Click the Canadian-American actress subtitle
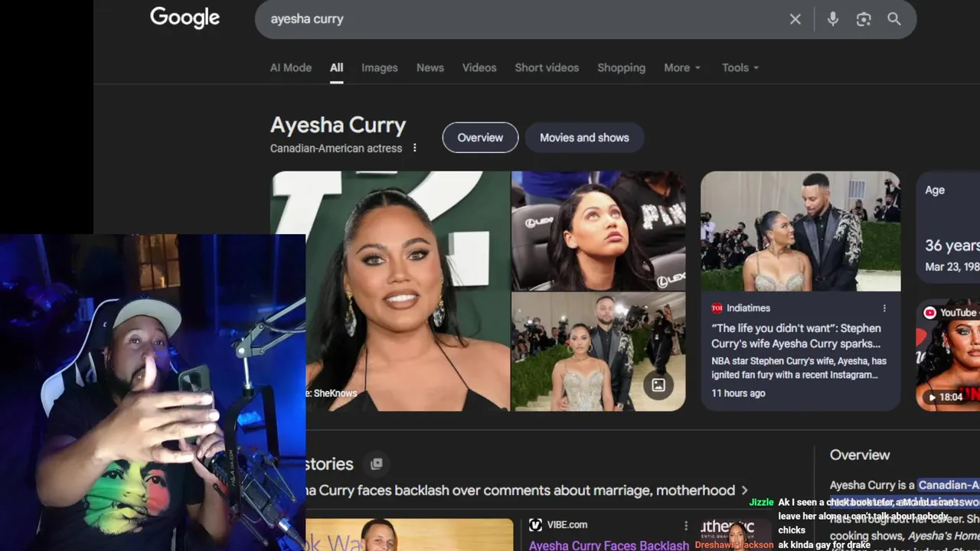980x551 pixels. [336, 148]
